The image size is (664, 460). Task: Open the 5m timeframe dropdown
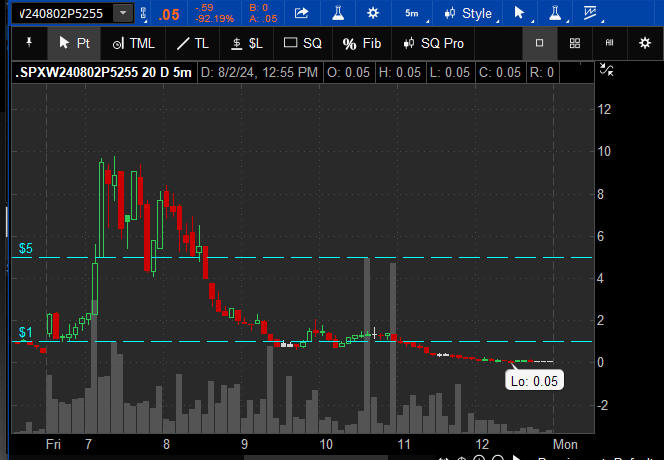(413, 13)
